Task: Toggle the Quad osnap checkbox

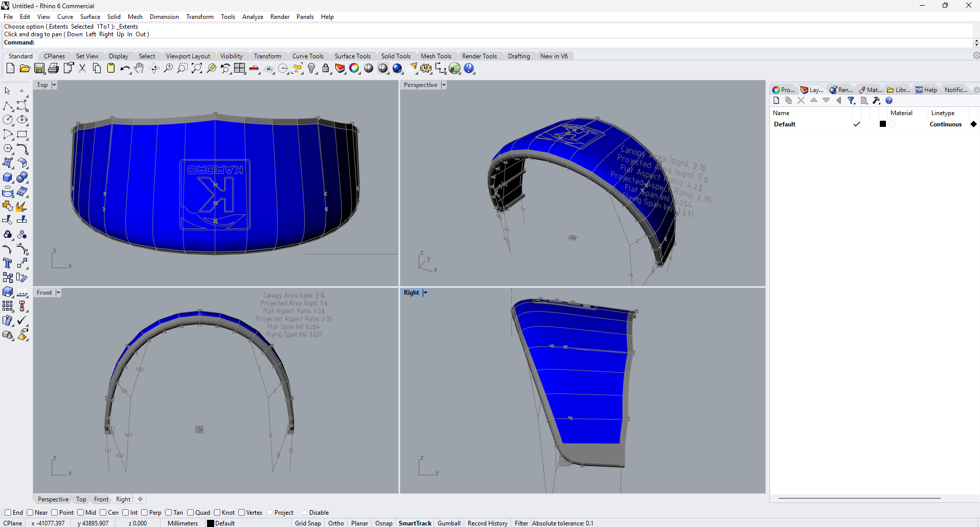Action: tap(191, 512)
